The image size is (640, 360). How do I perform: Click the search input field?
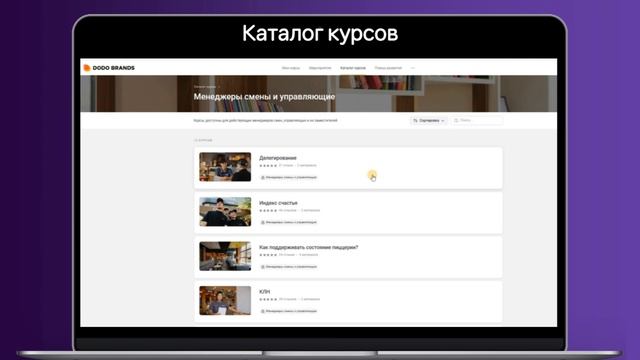pos(477,120)
